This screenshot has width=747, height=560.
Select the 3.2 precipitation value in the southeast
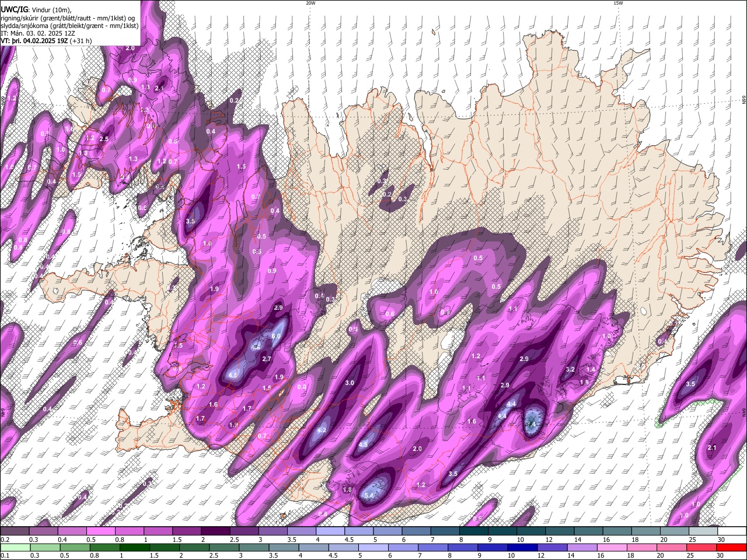(x=570, y=369)
